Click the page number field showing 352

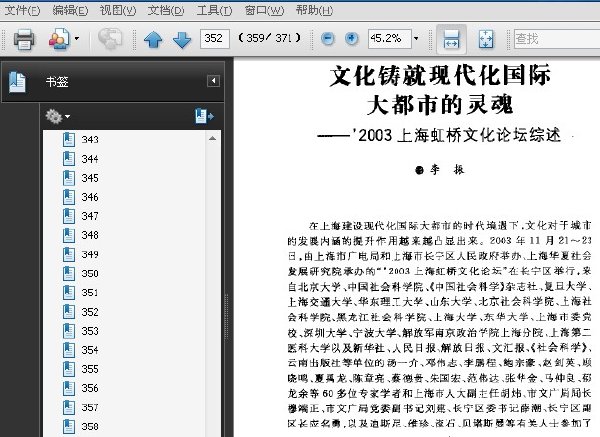(x=214, y=39)
